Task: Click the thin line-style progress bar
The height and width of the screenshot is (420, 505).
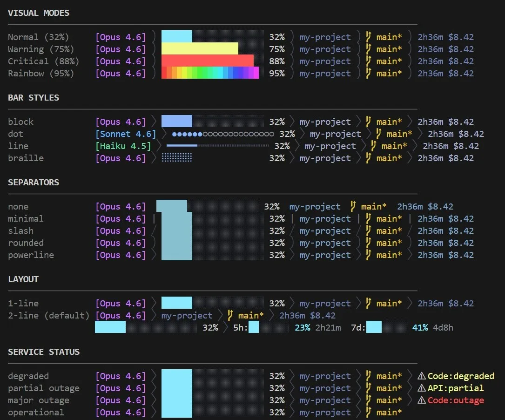Action: 218,146
